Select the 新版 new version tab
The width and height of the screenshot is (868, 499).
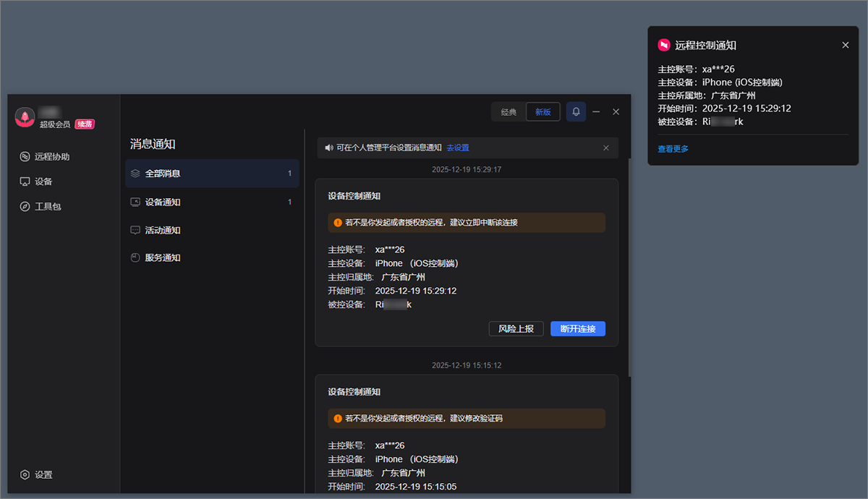coord(542,111)
